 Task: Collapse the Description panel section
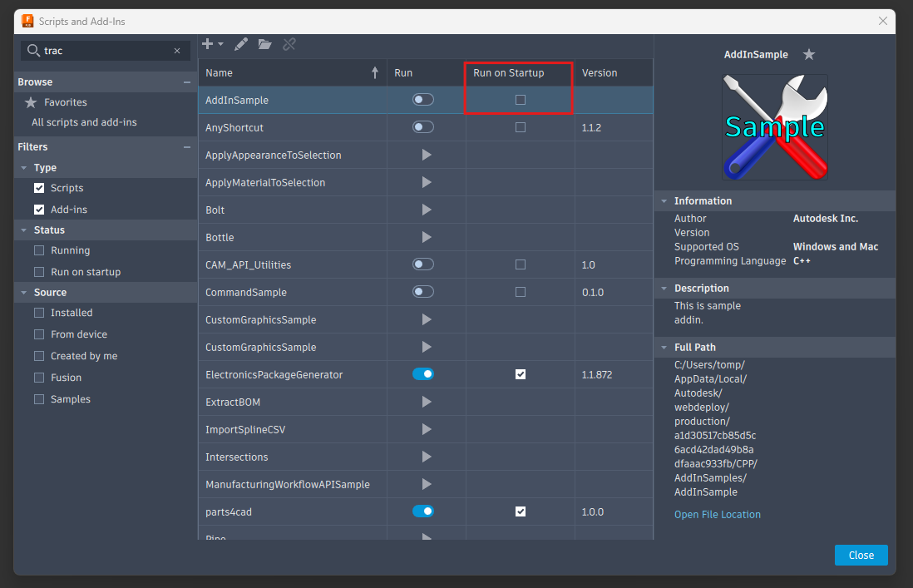(x=664, y=288)
